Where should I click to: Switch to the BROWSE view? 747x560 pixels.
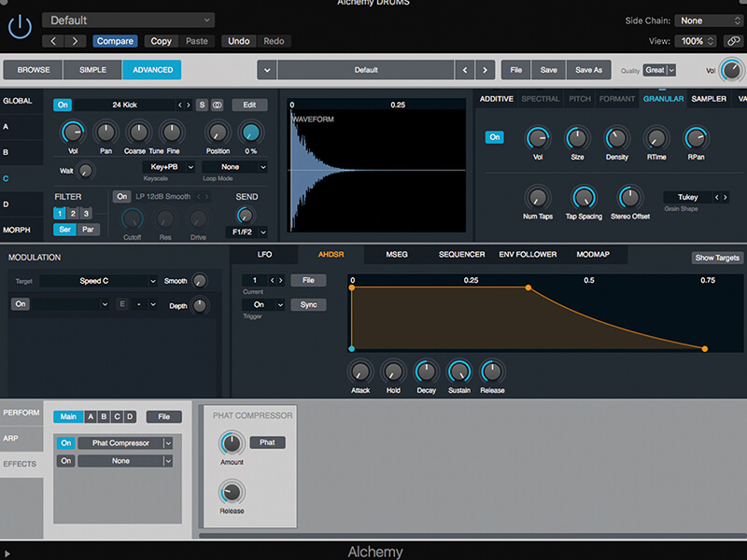tap(34, 70)
